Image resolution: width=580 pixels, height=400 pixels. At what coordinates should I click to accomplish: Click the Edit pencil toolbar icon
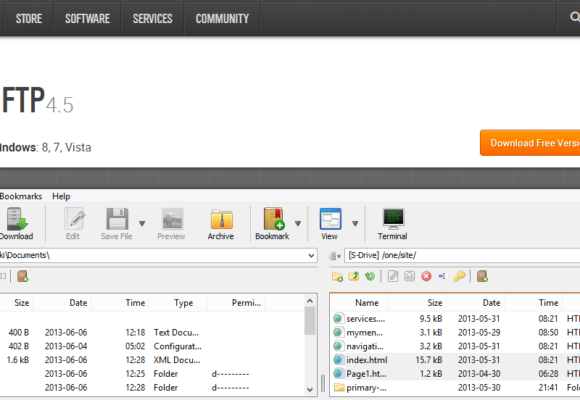click(x=74, y=219)
